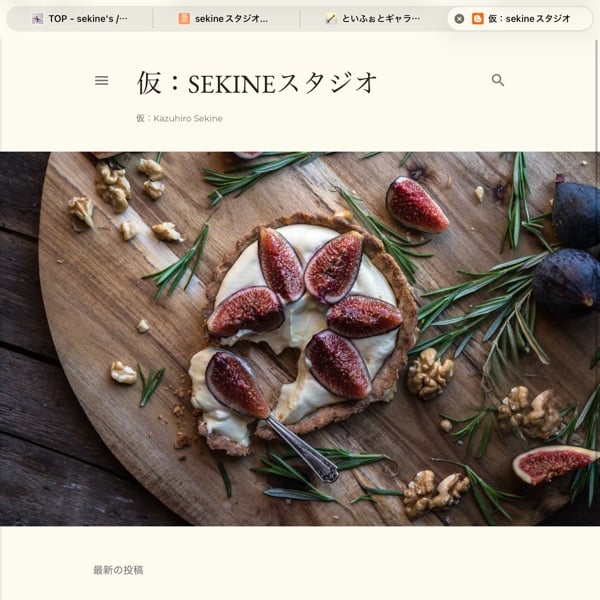Image resolution: width=600 pixels, height=600 pixels.
Task: Open the hamburger navigation menu
Action: [x=101, y=80]
